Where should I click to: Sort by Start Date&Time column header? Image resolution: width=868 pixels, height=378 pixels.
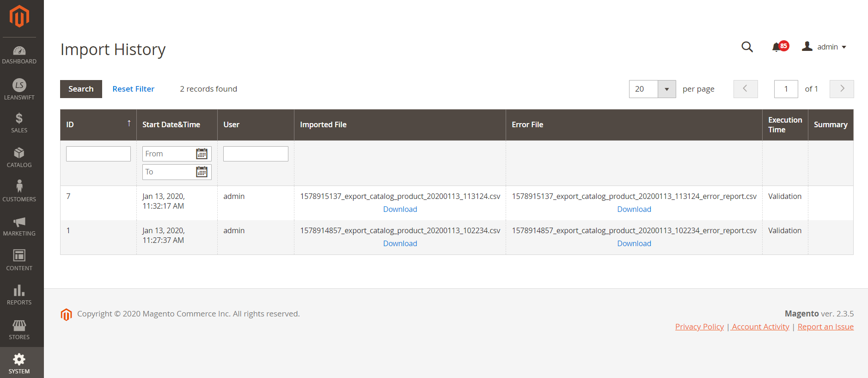177,125
